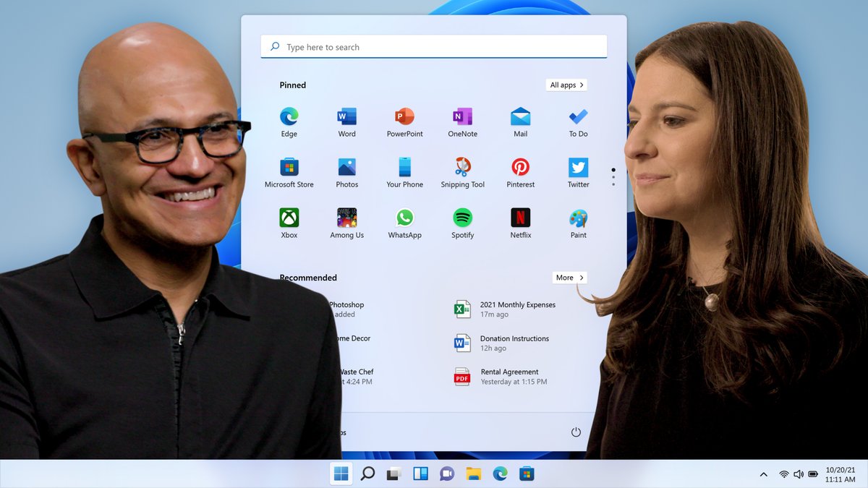This screenshot has width=868, height=488.
Task: Click the battery icon in system tray
Action: click(813, 474)
